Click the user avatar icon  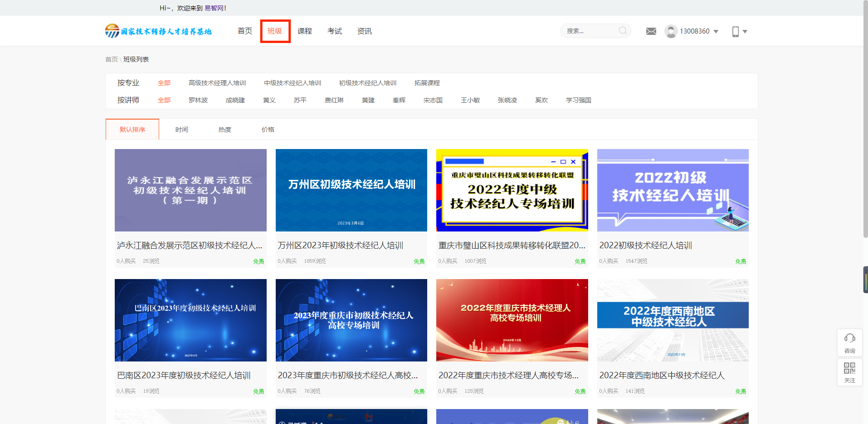[x=671, y=31]
